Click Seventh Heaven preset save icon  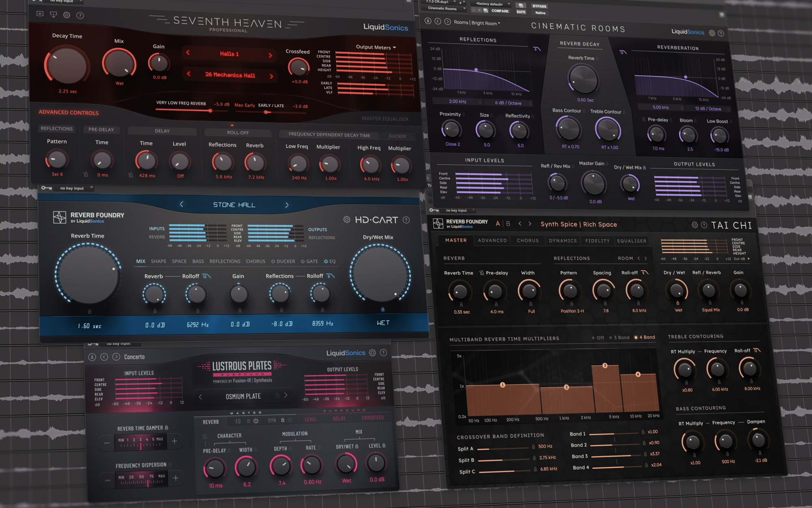tap(53, 15)
